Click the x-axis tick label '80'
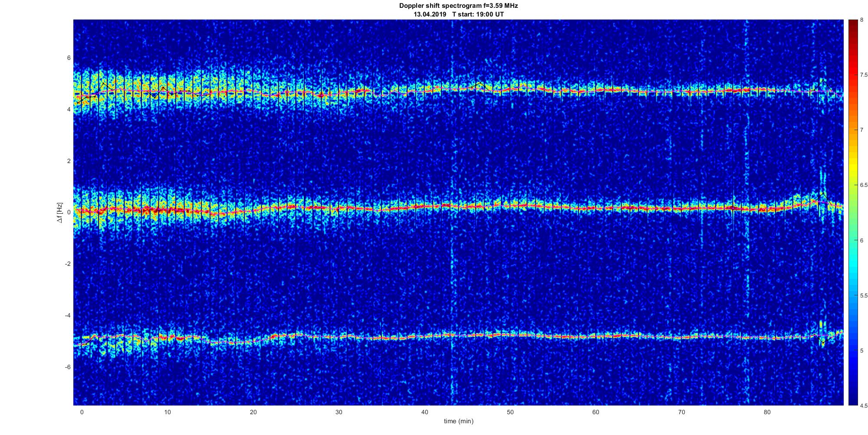The image size is (868, 435). (767, 412)
